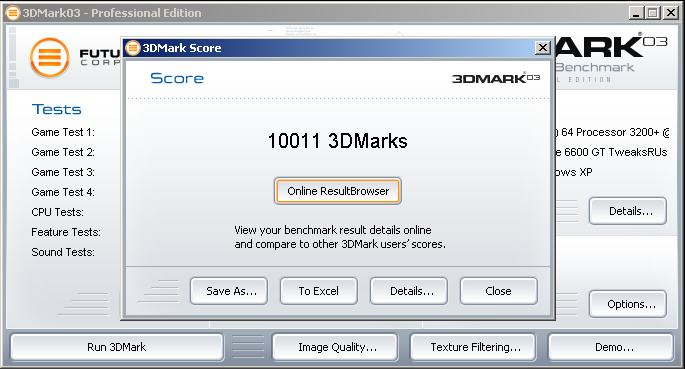Image resolution: width=685 pixels, height=369 pixels.
Task: Select the 10011 3DMarks score text
Action: coord(337,141)
